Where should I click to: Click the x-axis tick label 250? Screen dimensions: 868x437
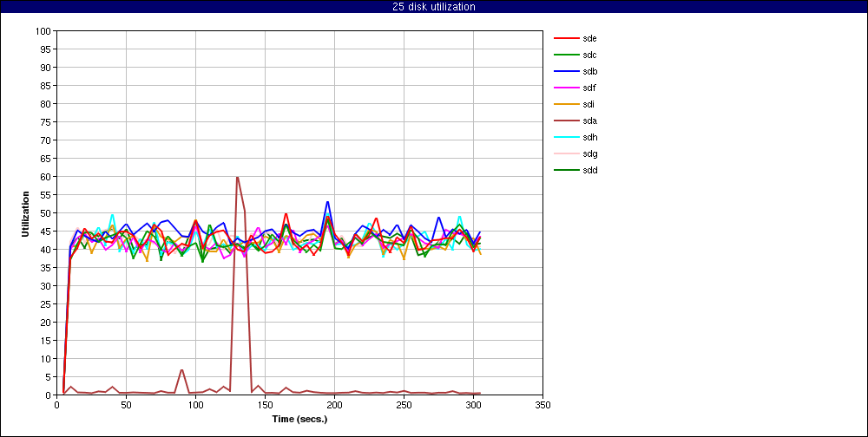point(404,405)
